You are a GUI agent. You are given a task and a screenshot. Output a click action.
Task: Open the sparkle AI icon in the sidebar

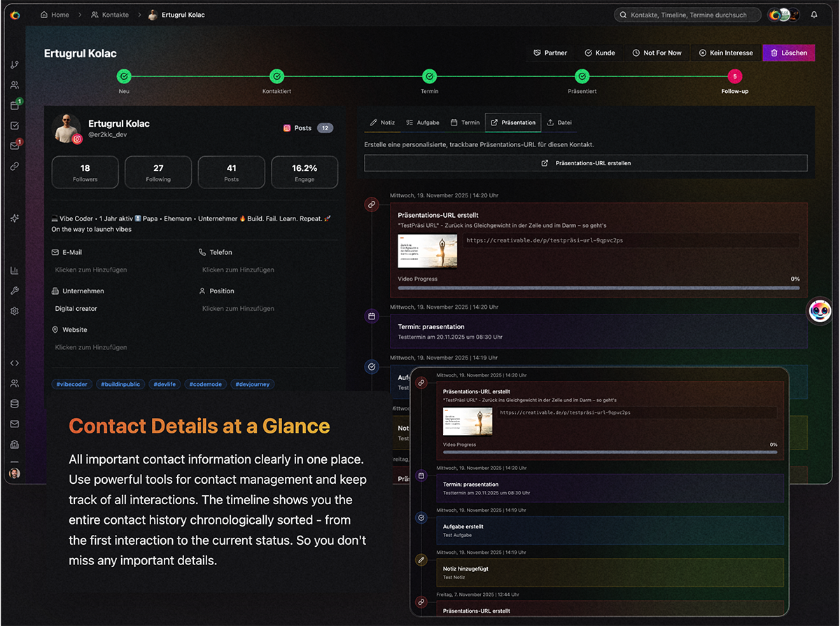click(14, 217)
